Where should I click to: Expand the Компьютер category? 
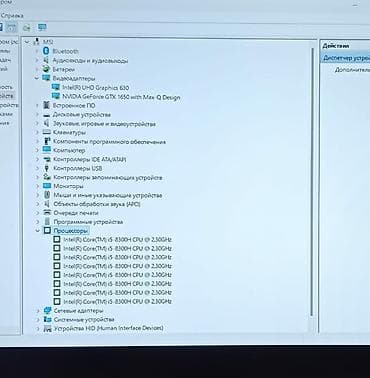tap(37, 150)
